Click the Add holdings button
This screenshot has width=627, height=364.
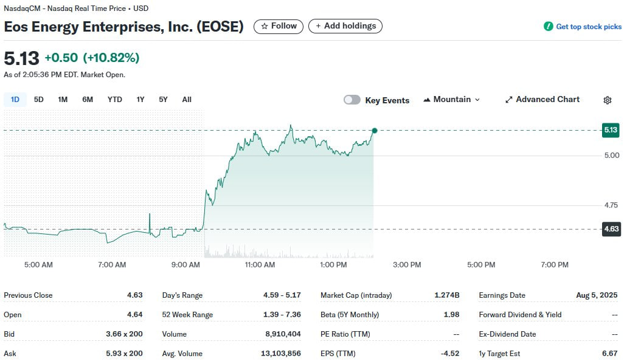345,26
